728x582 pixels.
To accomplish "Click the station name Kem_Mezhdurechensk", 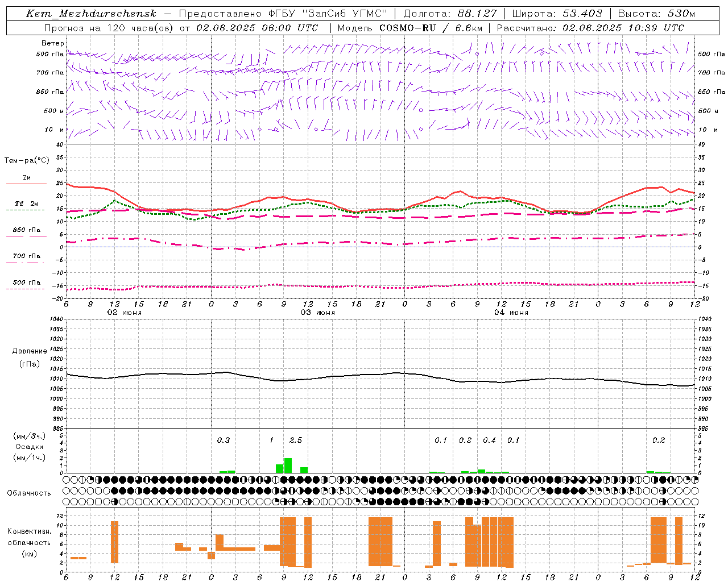I will [91, 14].
